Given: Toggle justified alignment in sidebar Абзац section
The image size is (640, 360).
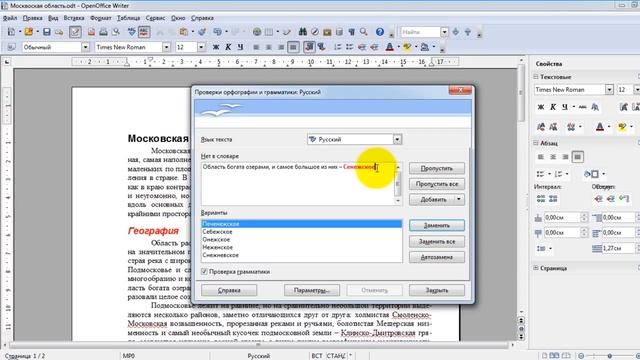Looking at the screenshot, I should 578,157.
